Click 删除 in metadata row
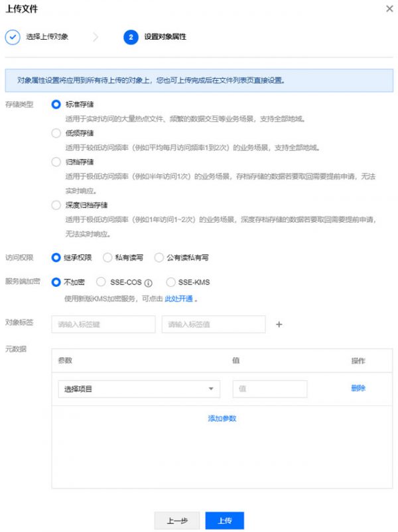The height and width of the screenshot is (532, 398). pyautogui.click(x=358, y=388)
